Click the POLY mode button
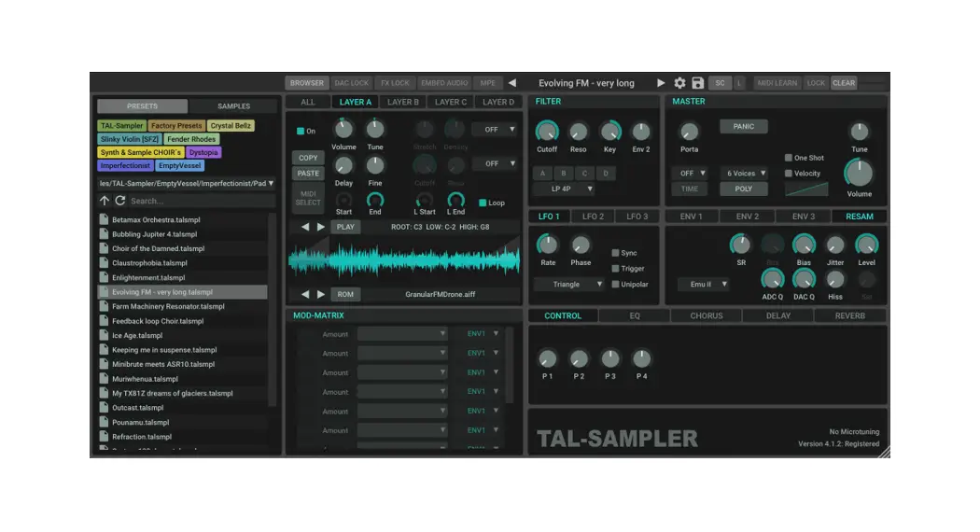The height and width of the screenshot is (532, 980). tap(743, 189)
